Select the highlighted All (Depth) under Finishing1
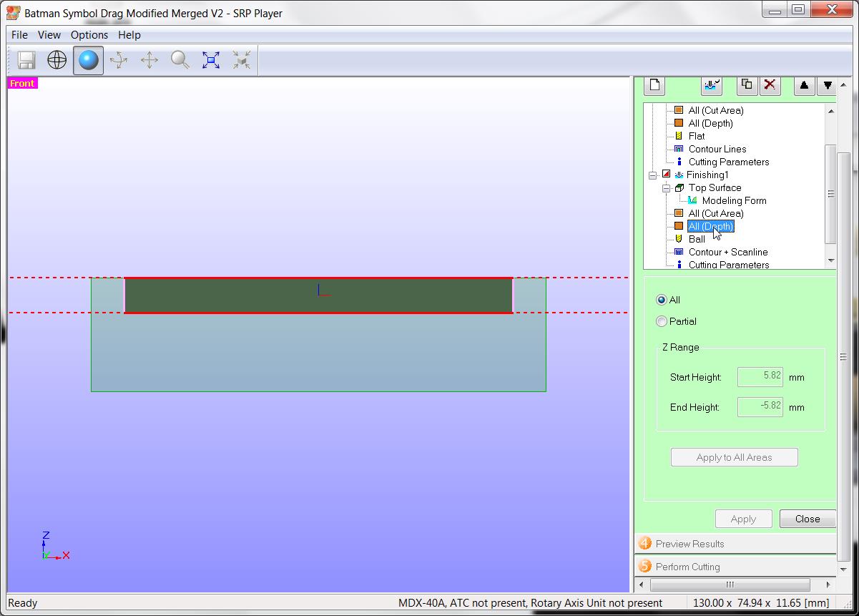 [711, 226]
